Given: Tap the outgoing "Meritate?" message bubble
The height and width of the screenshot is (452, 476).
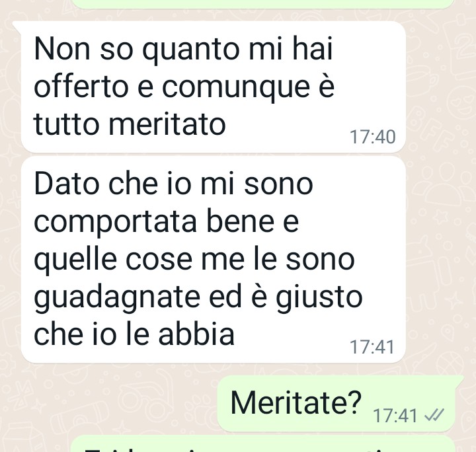Looking at the screenshot, I should click(336, 403).
